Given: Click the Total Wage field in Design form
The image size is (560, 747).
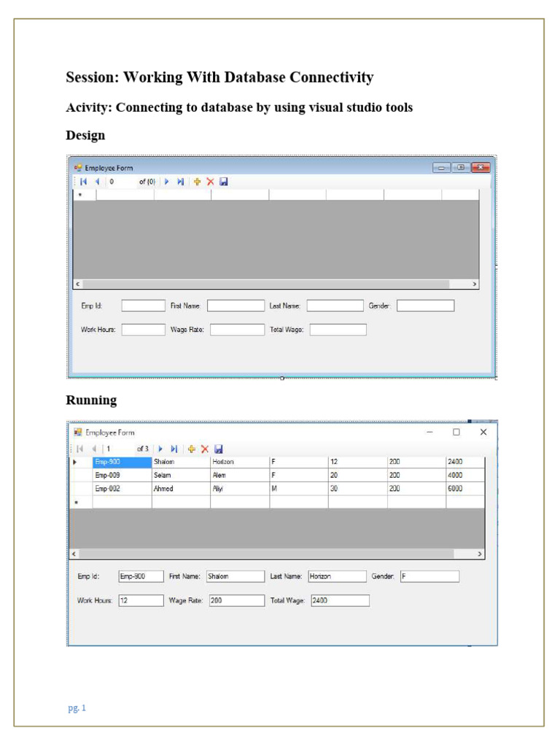Looking at the screenshot, I should tap(338, 330).
